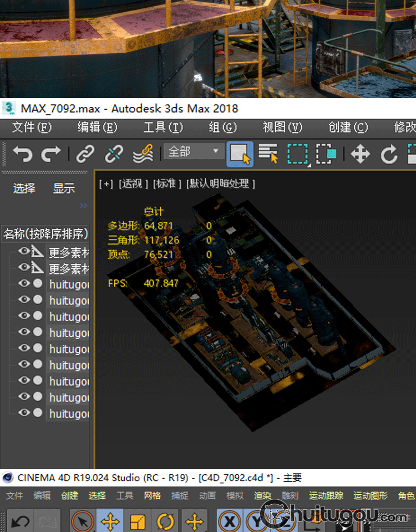This screenshot has height=532, width=416.
Task: Open the 捕捉 menu in Cinema 4D
Action: click(x=180, y=495)
